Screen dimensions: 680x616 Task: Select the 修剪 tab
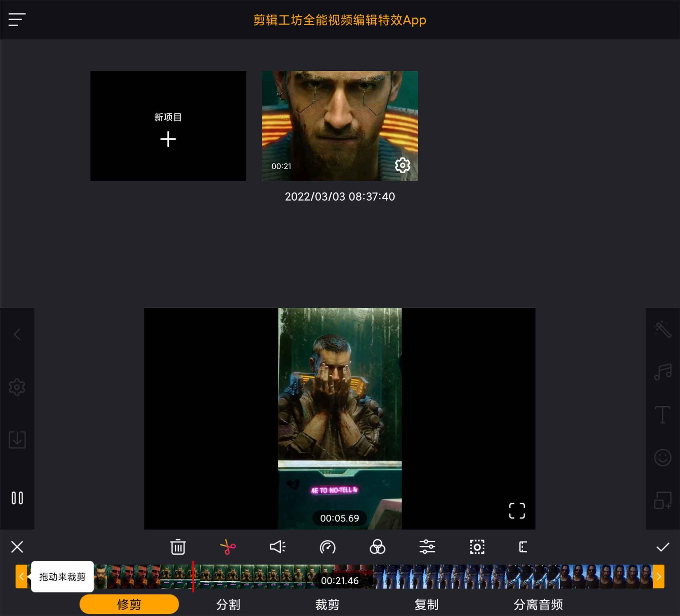pos(129,604)
